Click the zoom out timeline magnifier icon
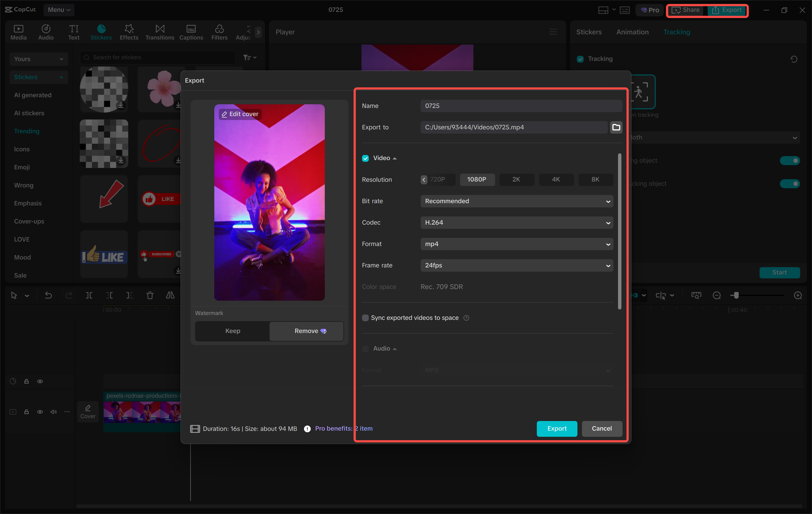The image size is (812, 514). (717, 295)
